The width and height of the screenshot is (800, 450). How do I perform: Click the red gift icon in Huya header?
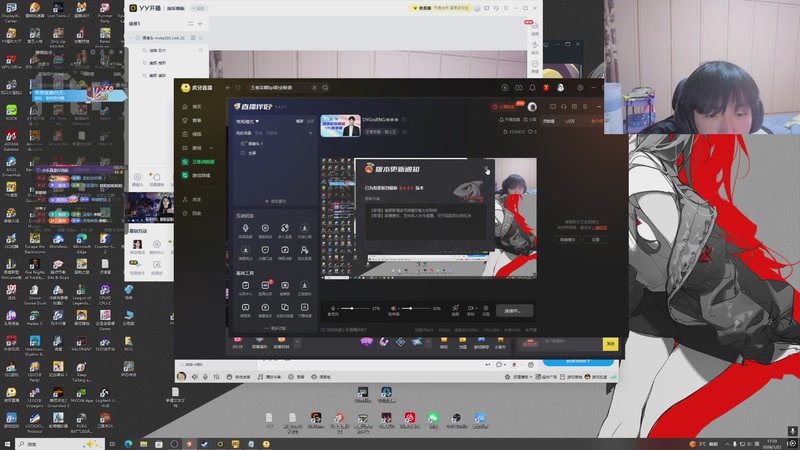[546, 88]
